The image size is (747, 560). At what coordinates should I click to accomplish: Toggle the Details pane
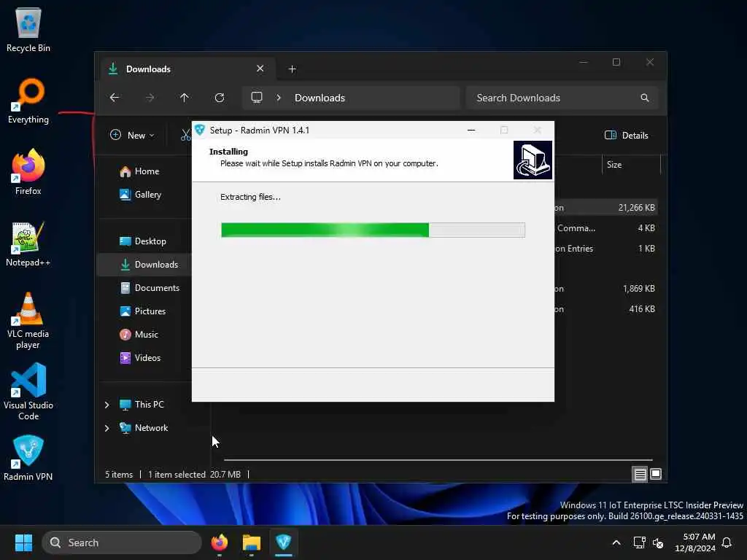pyautogui.click(x=627, y=135)
